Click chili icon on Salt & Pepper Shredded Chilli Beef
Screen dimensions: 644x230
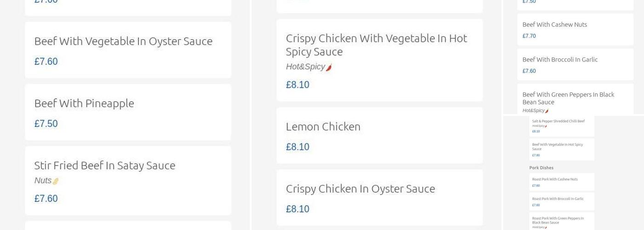[546, 126]
